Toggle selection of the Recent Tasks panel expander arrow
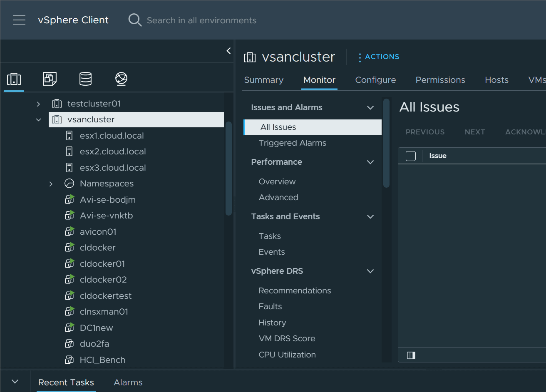Screen dimensions: 546x392 click(x=15, y=381)
